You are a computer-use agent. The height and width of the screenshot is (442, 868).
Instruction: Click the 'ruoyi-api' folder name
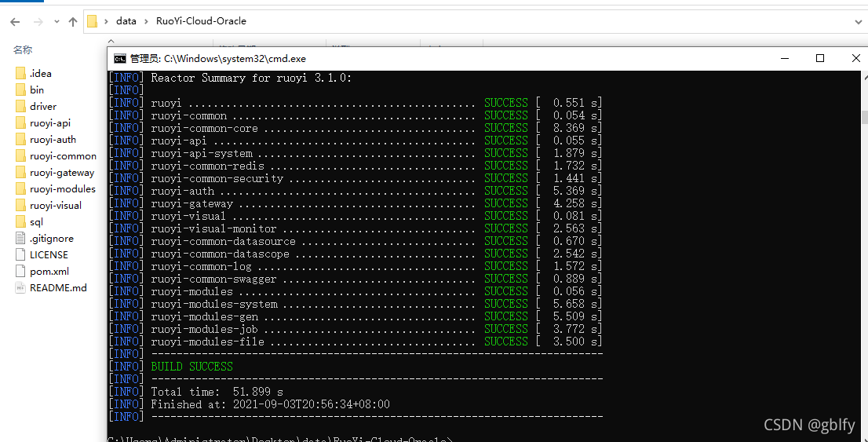pos(50,123)
